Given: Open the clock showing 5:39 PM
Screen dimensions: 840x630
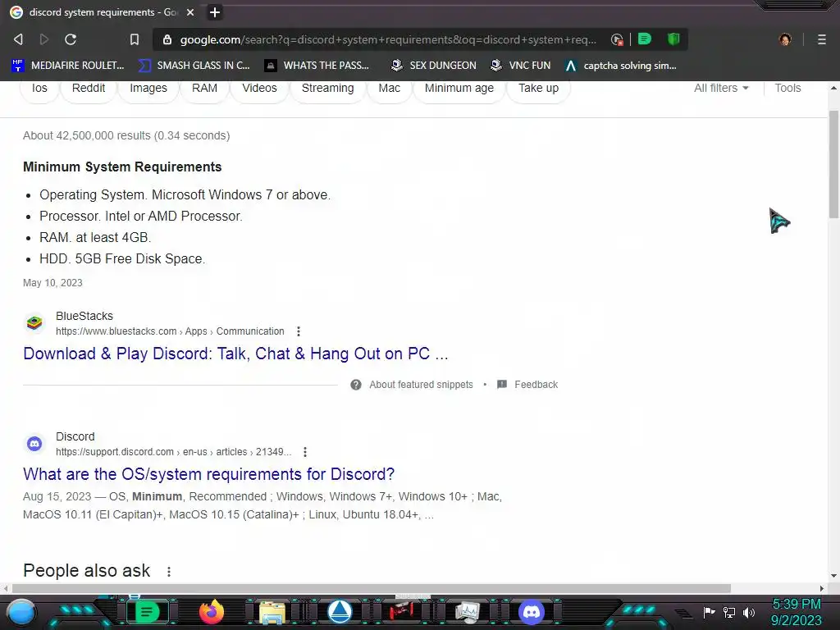Looking at the screenshot, I should (x=796, y=612).
